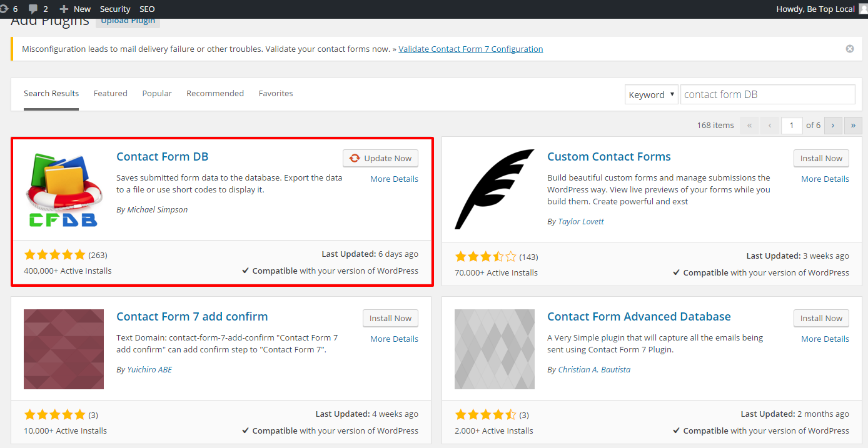Click Howdy, Be Top Local account menu

point(815,9)
